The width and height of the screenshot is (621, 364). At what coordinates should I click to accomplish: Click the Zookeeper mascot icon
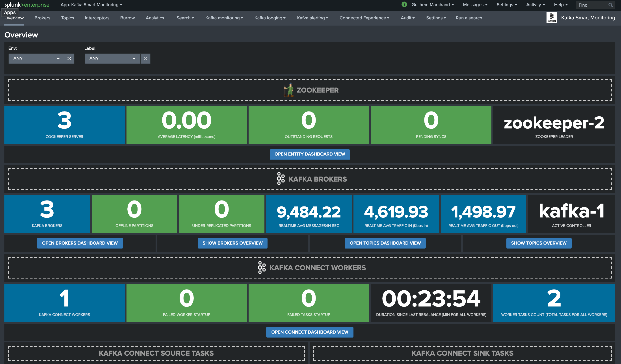(289, 90)
